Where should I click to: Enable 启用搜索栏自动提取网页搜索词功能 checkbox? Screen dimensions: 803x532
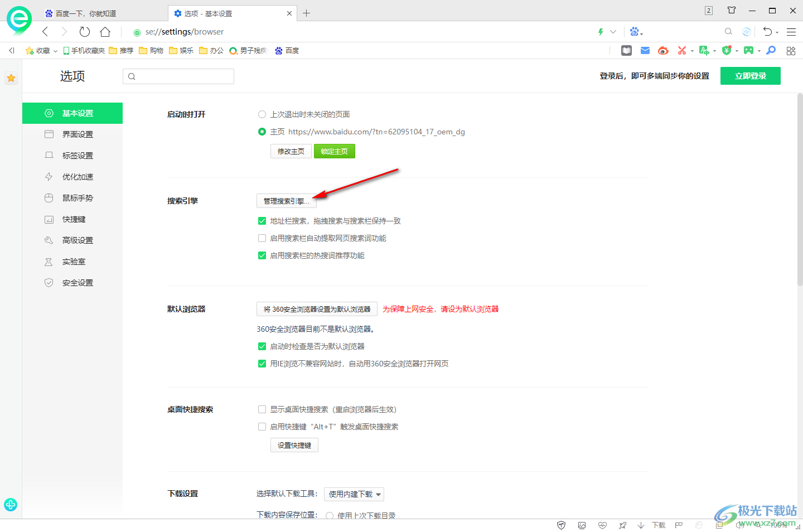[x=262, y=238]
